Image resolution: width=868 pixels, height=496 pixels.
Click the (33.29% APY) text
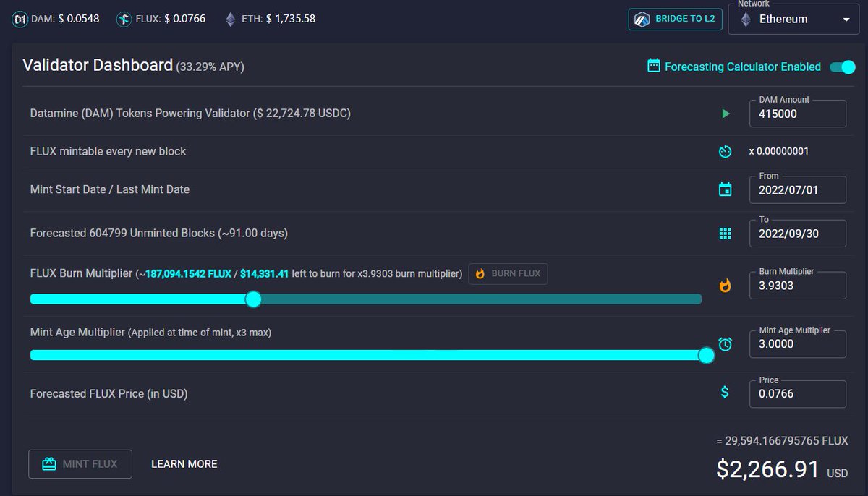(210, 67)
